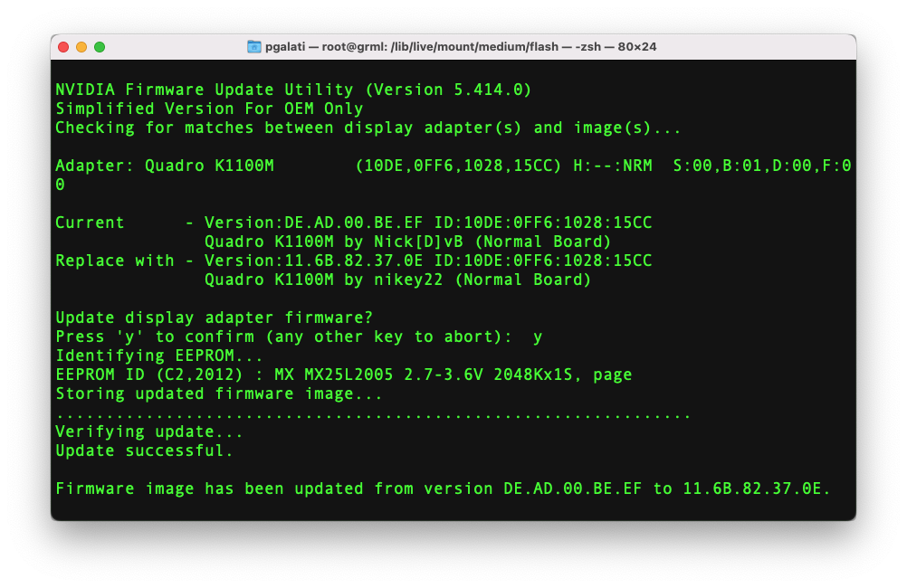
Task: Click the 'Update successful.' line
Action: 144,451
